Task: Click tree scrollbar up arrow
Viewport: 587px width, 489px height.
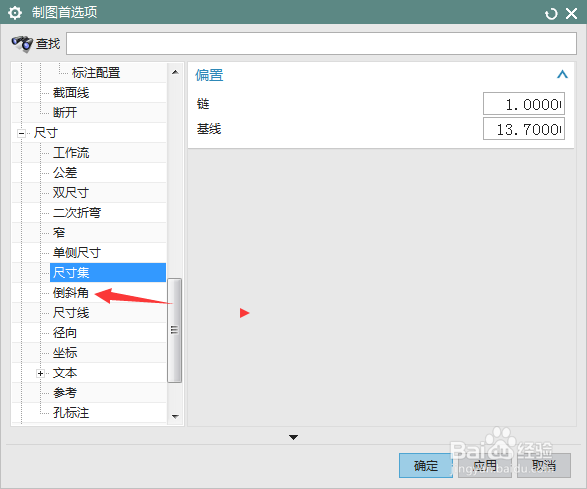Action: click(175, 72)
